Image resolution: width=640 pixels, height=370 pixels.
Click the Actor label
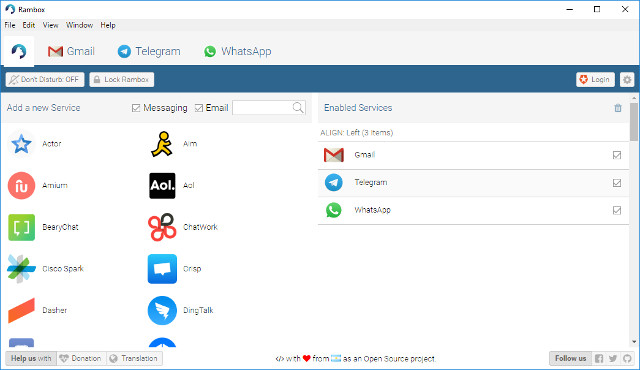click(52, 144)
